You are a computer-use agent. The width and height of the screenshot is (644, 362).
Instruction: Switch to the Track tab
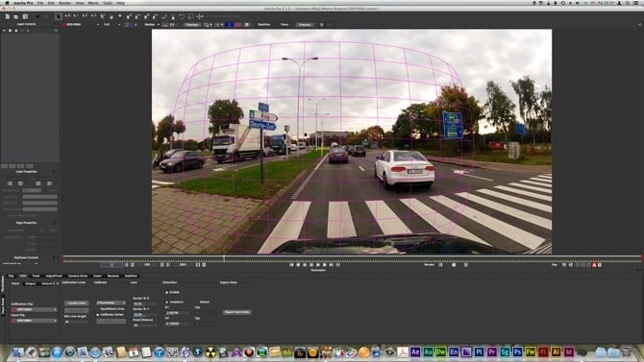pyautogui.click(x=36, y=276)
